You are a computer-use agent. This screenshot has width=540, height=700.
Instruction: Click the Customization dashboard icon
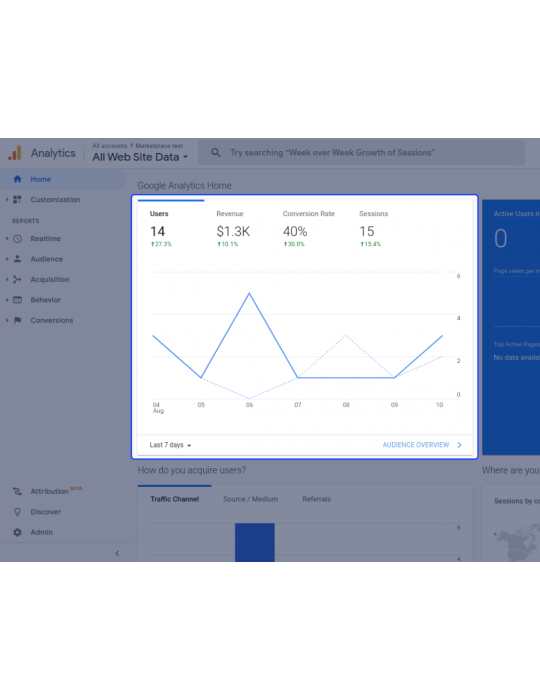tap(17, 200)
